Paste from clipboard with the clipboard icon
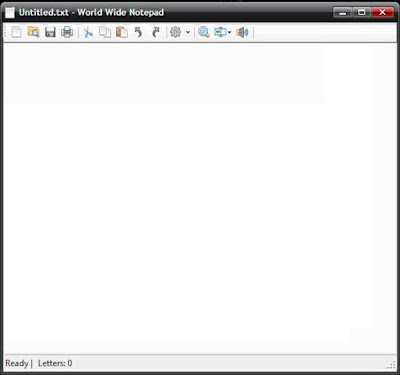This screenshot has width=400, height=375. pyautogui.click(x=122, y=32)
